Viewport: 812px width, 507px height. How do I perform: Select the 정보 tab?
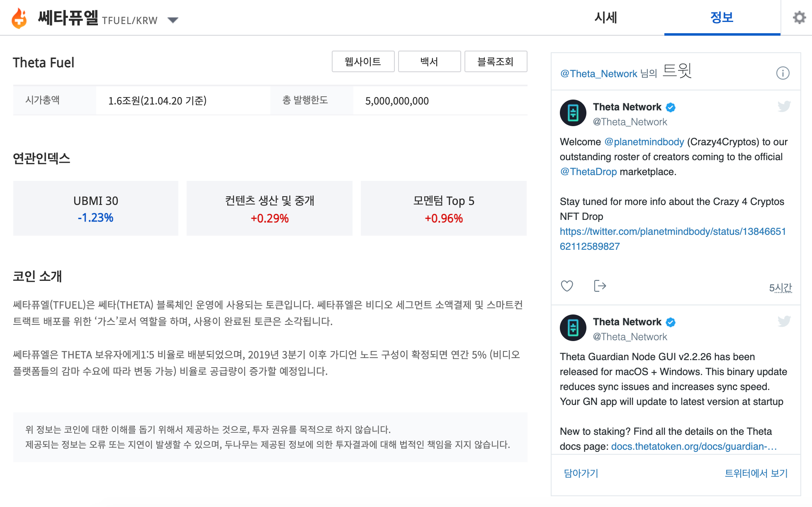coord(722,17)
